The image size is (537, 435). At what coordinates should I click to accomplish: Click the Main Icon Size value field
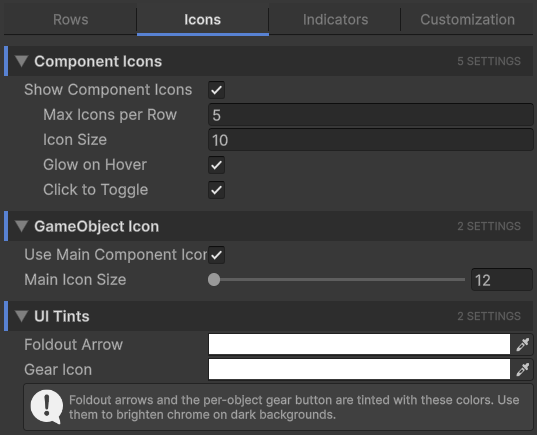point(502,280)
